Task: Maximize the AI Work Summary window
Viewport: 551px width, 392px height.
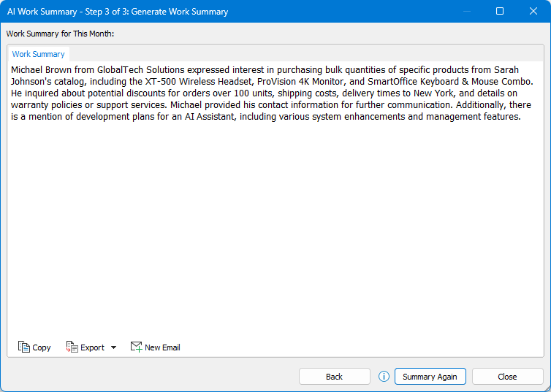Action: coord(500,11)
